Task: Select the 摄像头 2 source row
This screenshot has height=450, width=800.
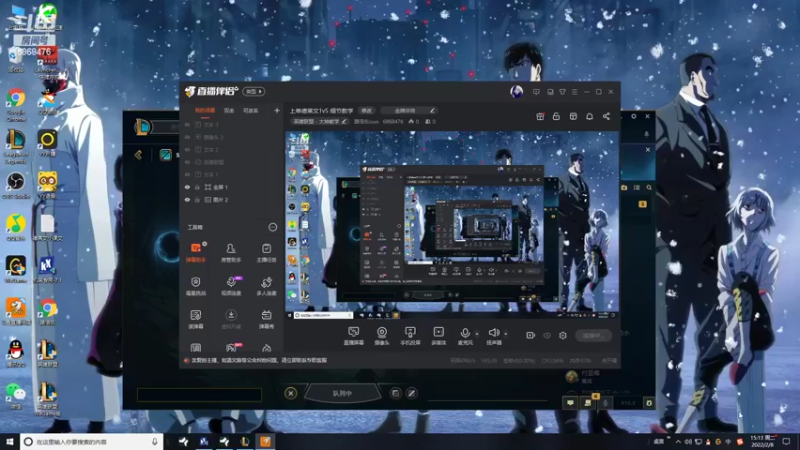Action: tap(233, 137)
